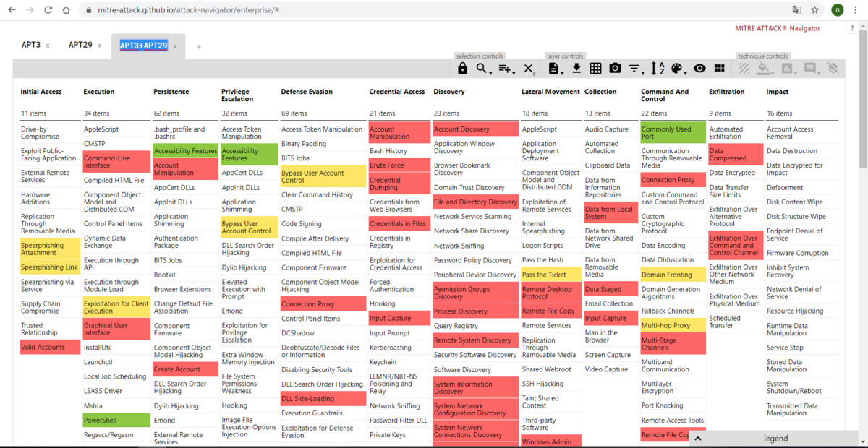The width and height of the screenshot is (868, 448).
Task: Export the layer to Excel grid icon
Action: pyautogui.click(x=595, y=68)
